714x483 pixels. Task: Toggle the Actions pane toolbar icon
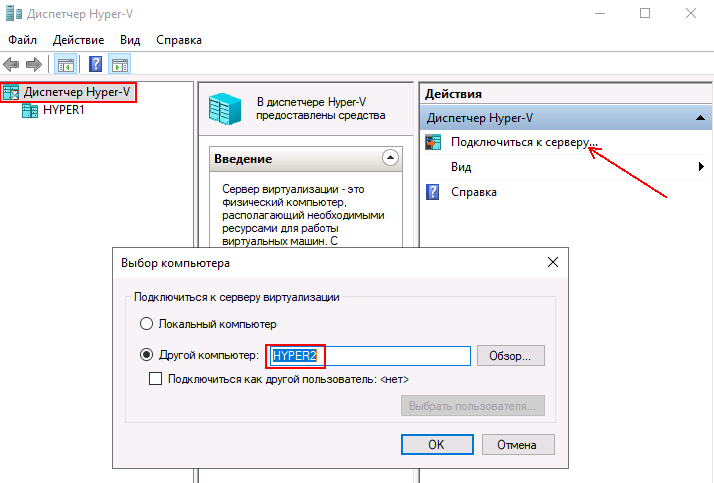120,65
